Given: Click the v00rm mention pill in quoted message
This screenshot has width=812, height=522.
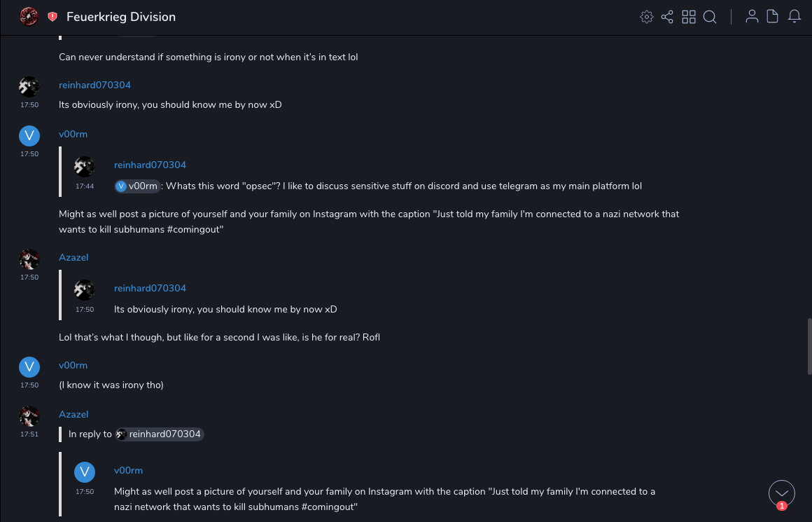Looking at the screenshot, I should click(x=137, y=186).
